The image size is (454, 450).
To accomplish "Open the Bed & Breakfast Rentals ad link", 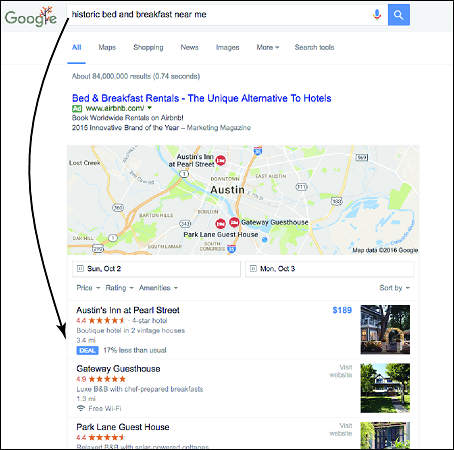I will tap(202, 98).
